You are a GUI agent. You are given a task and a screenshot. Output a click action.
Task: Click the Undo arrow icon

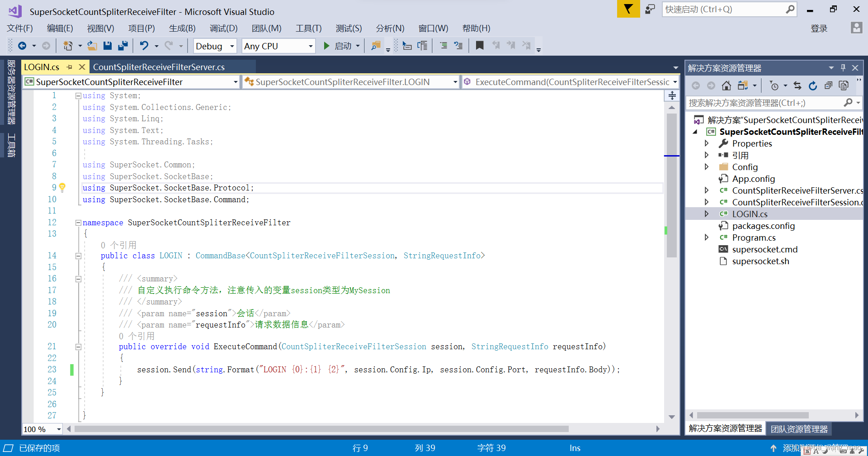[x=144, y=46]
